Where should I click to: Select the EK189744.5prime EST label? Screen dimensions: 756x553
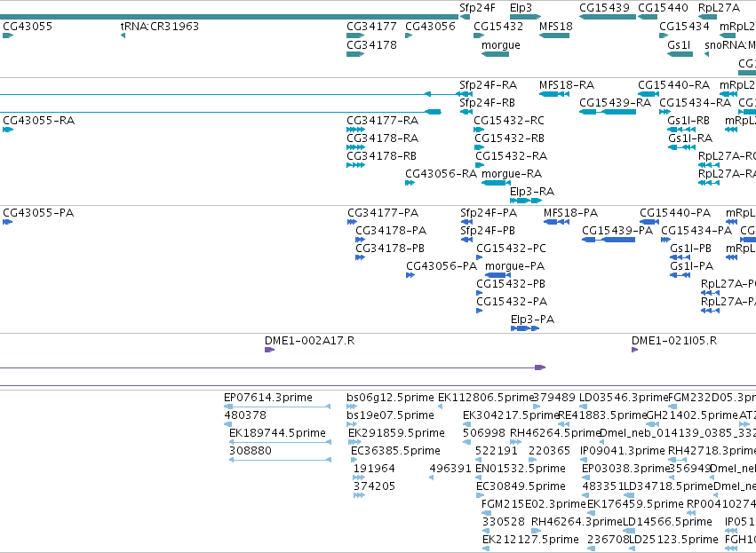click(277, 433)
